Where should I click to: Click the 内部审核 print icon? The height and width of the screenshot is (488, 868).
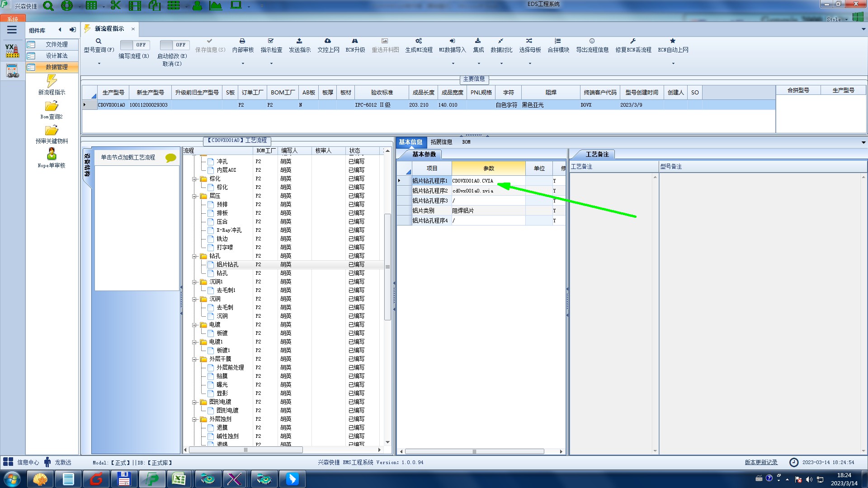(x=242, y=41)
